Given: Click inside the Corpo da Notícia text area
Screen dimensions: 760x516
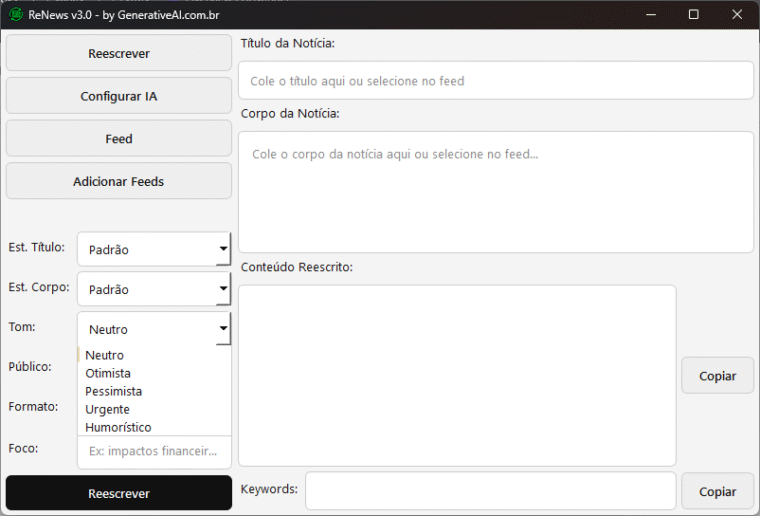Looking at the screenshot, I should pyautogui.click(x=495, y=192).
